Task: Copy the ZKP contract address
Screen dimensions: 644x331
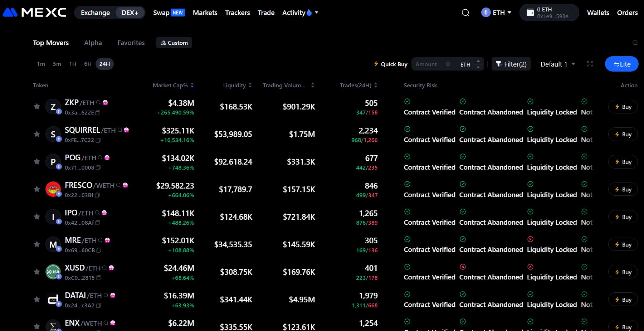Action: point(98,113)
